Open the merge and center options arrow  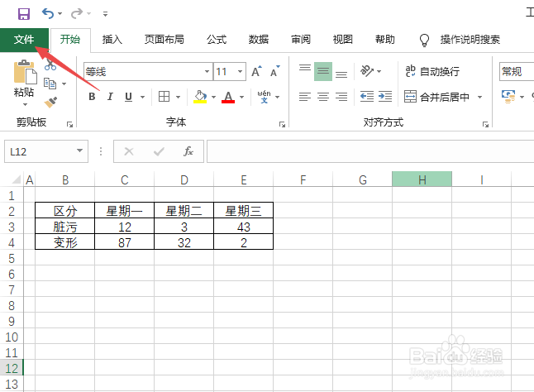479,98
